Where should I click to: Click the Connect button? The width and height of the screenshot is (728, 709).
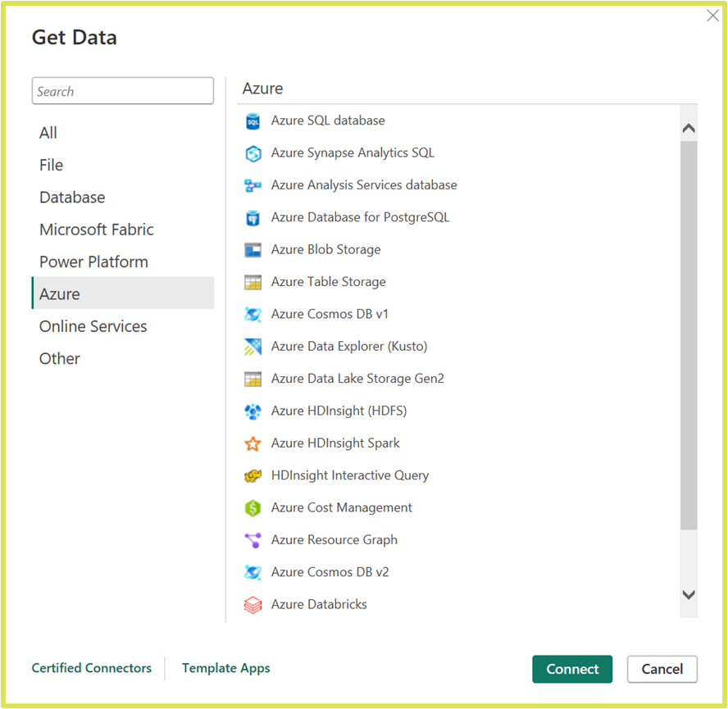[x=572, y=669]
